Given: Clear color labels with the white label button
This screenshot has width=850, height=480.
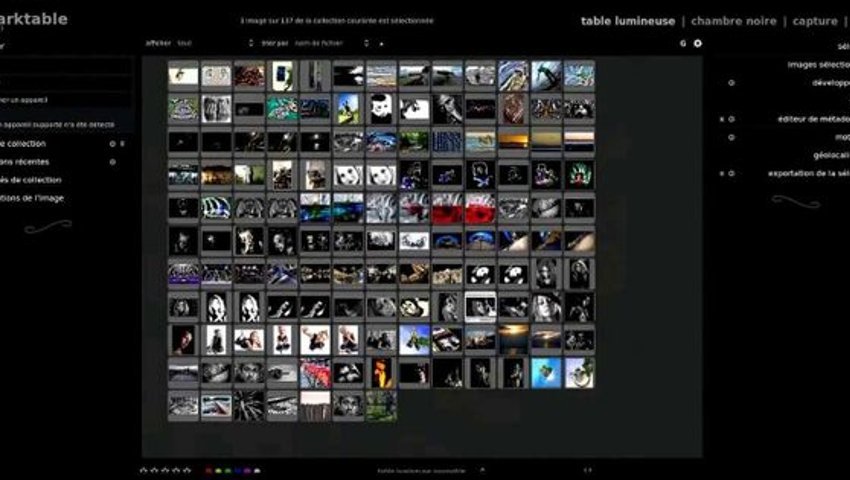Looking at the screenshot, I should (x=257, y=471).
